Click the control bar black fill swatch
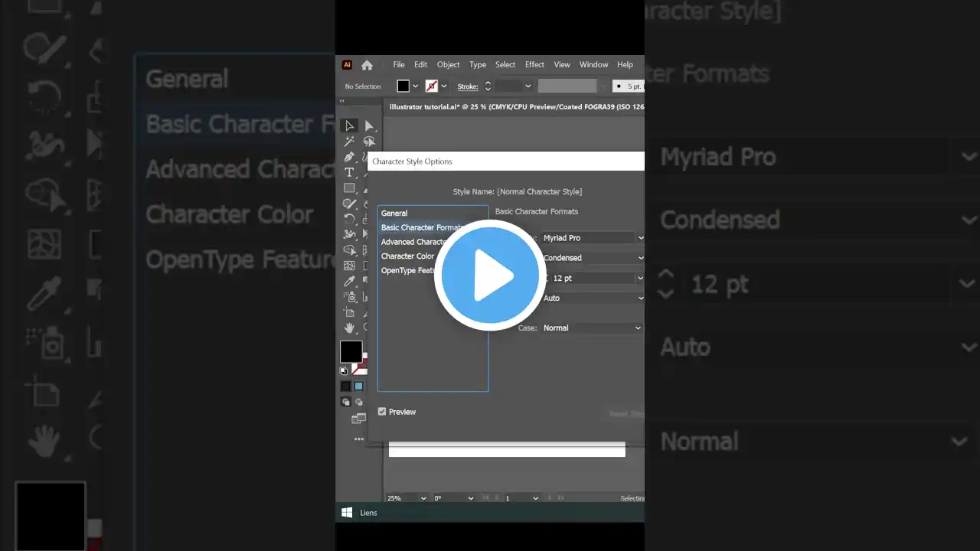This screenshot has width=980, height=551. pyautogui.click(x=403, y=86)
